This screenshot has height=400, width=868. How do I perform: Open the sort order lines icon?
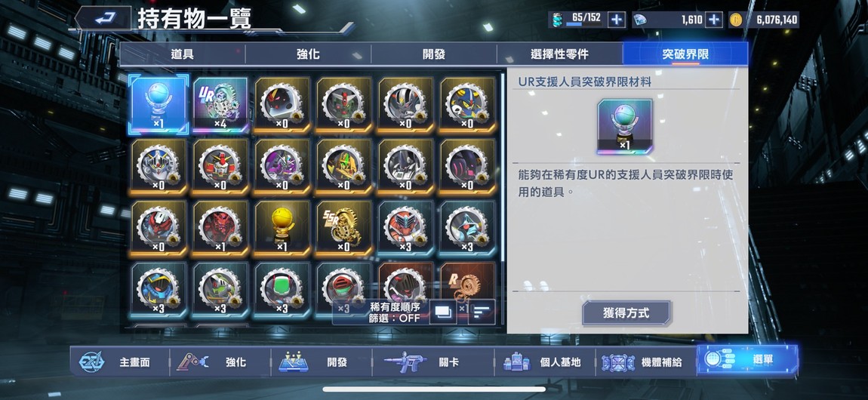tap(482, 312)
